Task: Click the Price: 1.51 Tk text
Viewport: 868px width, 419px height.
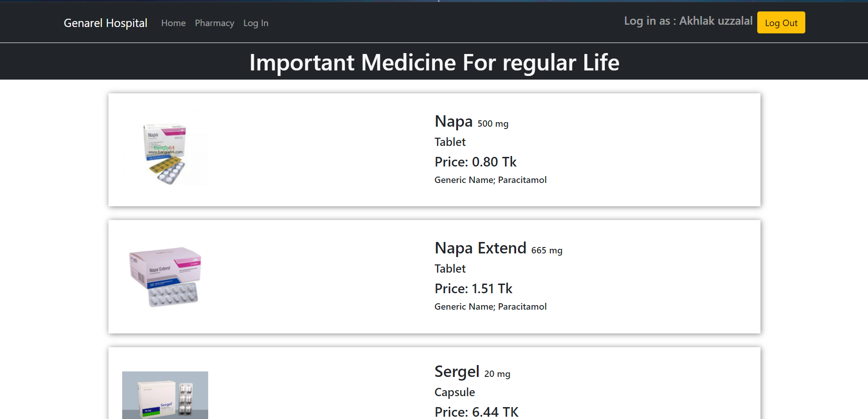Action: tap(474, 289)
